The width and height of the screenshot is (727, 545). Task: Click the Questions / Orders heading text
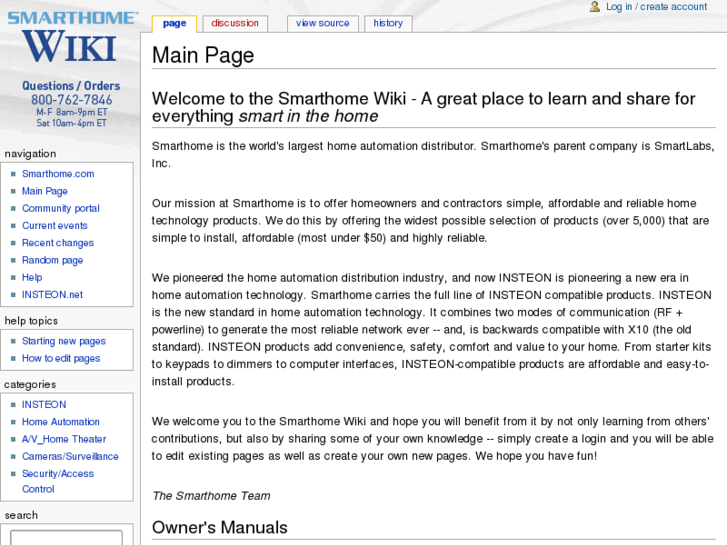[71, 86]
